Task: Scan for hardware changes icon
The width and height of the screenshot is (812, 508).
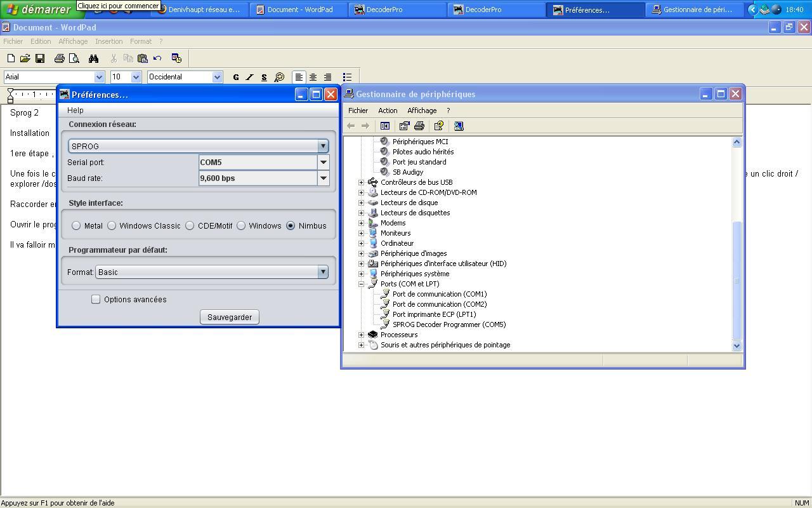Action: point(459,126)
